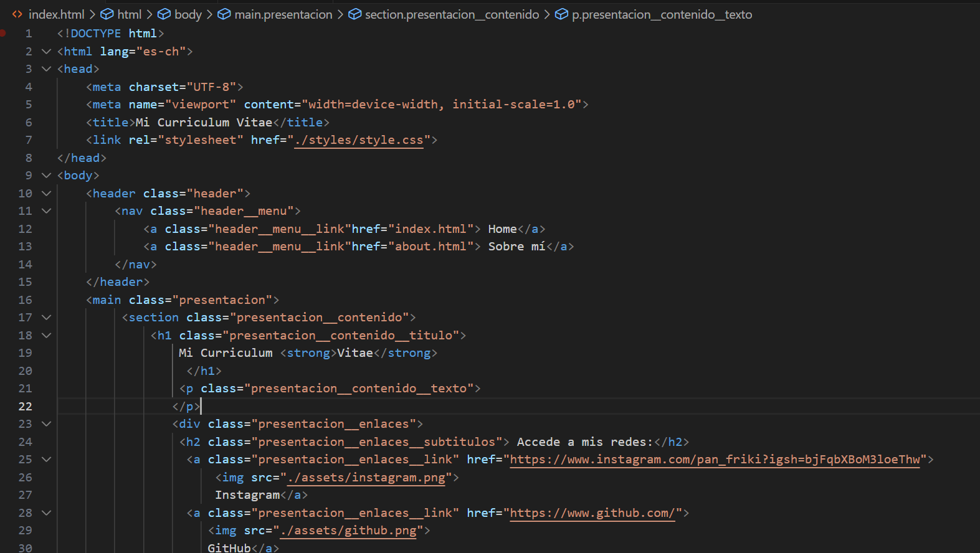The width and height of the screenshot is (980, 553).
Task: Click "presentacion__contenido__texto" class value on line 21
Action: [359, 388]
